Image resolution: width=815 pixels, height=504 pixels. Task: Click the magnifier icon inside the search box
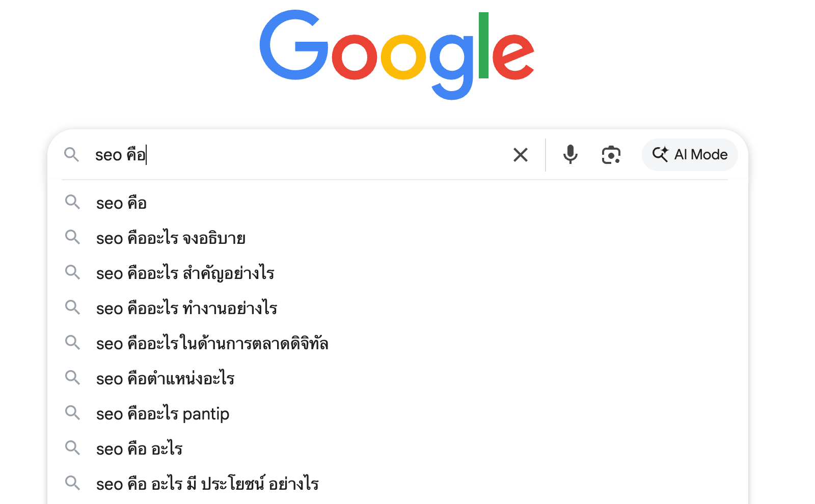coord(72,155)
